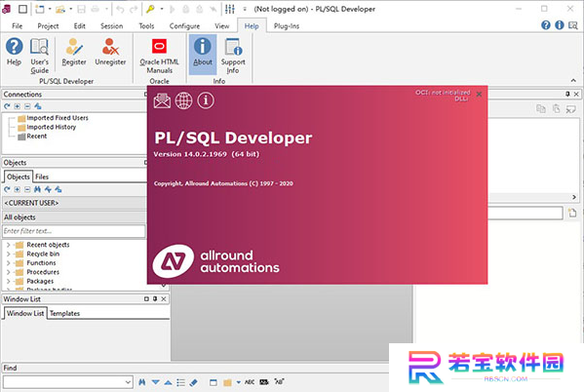
Task: Open the Find text combo box dropdown
Action: tap(128, 382)
